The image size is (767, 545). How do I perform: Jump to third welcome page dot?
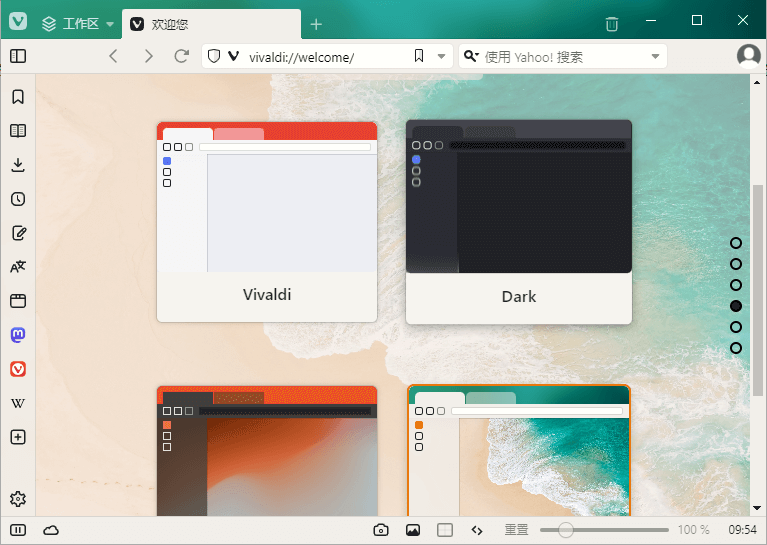(736, 285)
